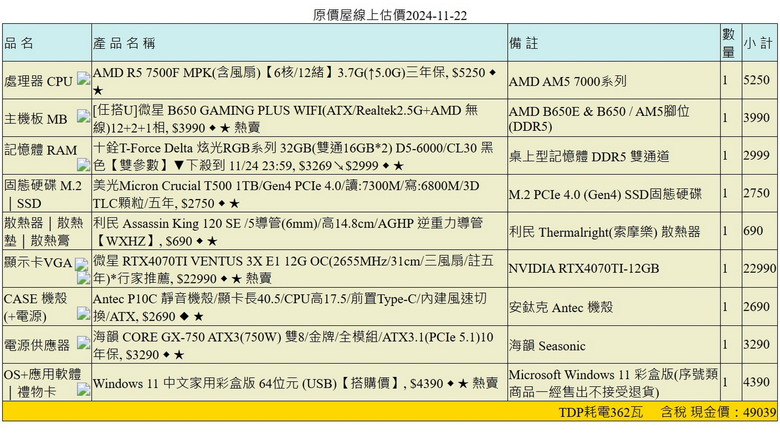Select the 固態硬碟 M.2 | SSD category label
The image size is (780, 439).
[x=43, y=194]
